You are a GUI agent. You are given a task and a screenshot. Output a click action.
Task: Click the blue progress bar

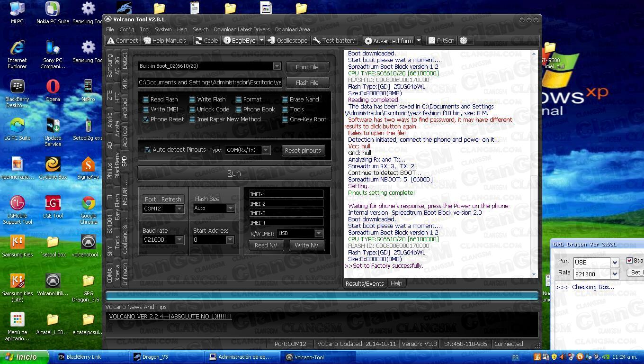click(x=322, y=296)
